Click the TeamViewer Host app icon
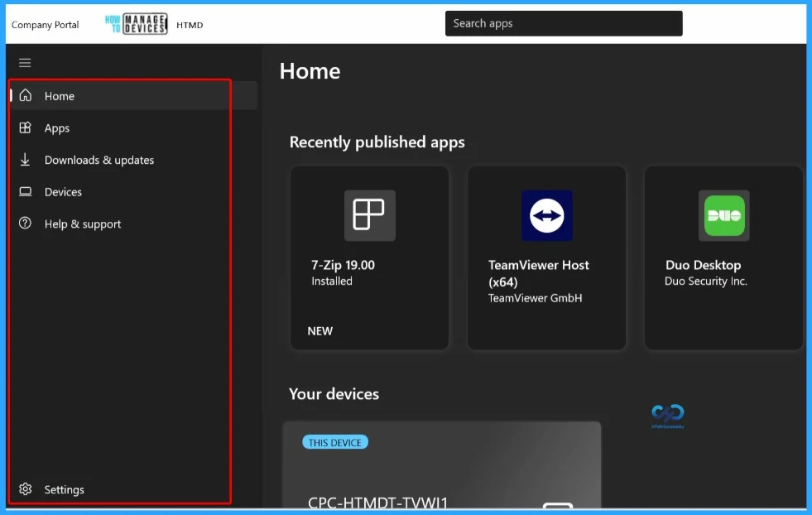Viewport: 812px width, 515px height. [x=547, y=215]
